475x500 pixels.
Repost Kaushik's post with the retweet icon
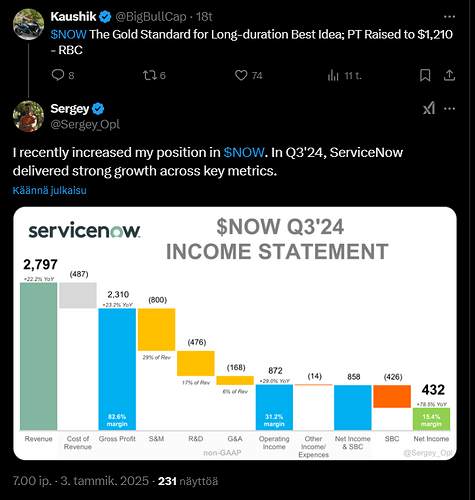[150, 75]
